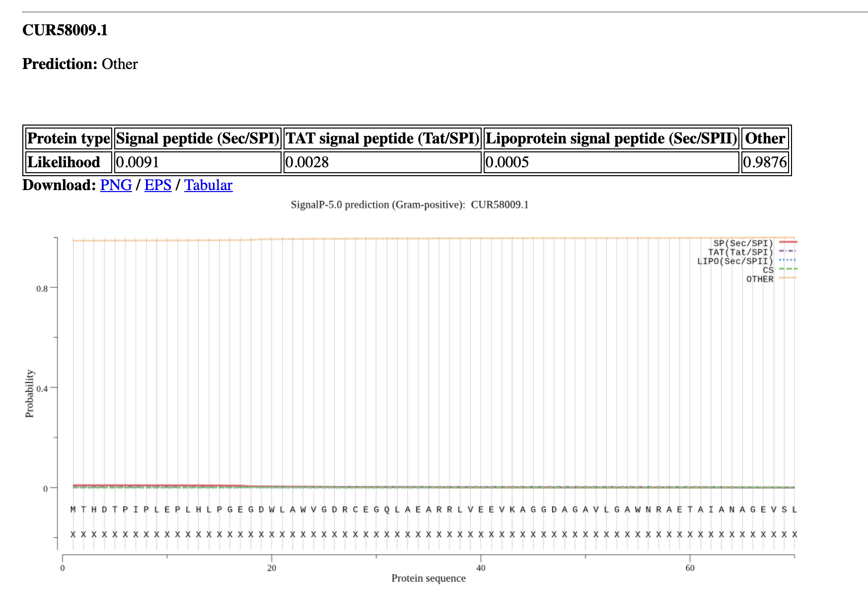Click the 'Prediction: Other' line
Image resolution: width=868 pixels, height=603 pixels.
[x=80, y=64]
